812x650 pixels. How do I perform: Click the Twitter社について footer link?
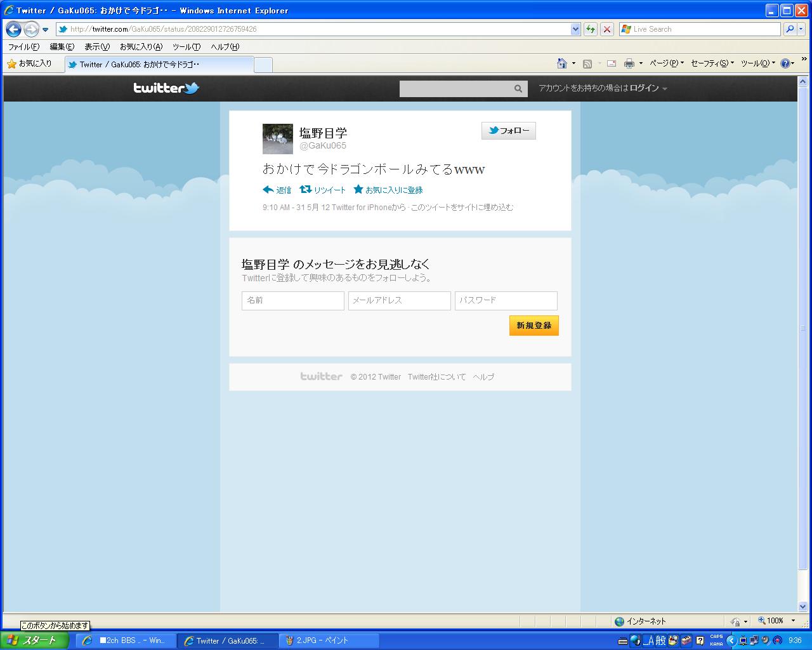click(436, 377)
